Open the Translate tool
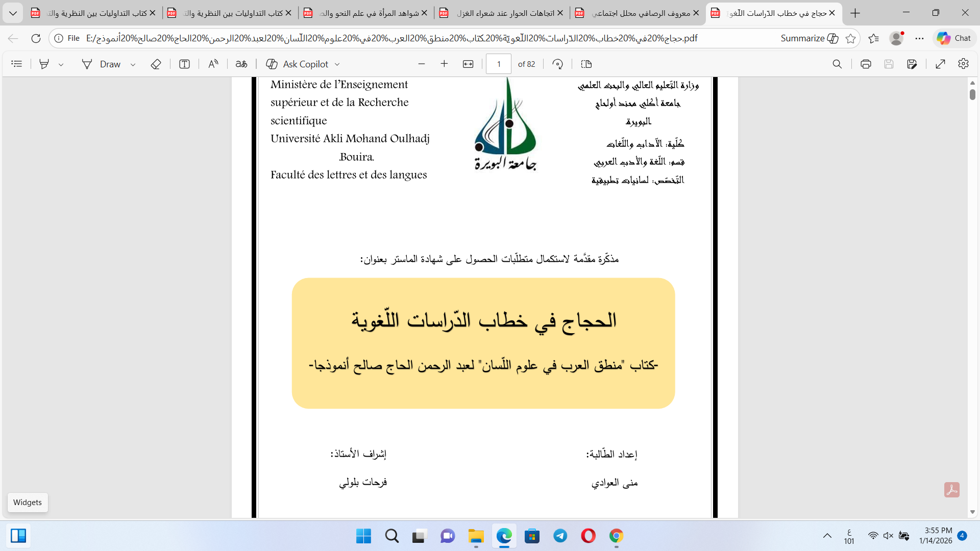Image resolution: width=980 pixels, height=551 pixels. [x=241, y=64]
